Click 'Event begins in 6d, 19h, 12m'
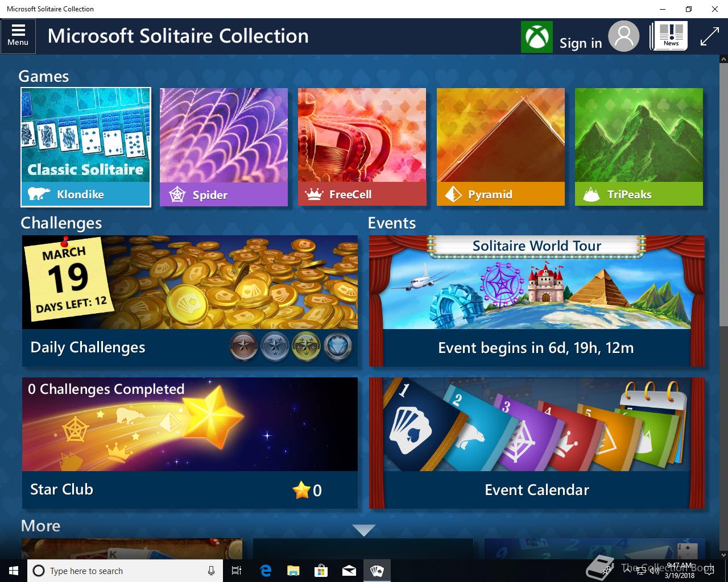The image size is (728, 582). [536, 348]
